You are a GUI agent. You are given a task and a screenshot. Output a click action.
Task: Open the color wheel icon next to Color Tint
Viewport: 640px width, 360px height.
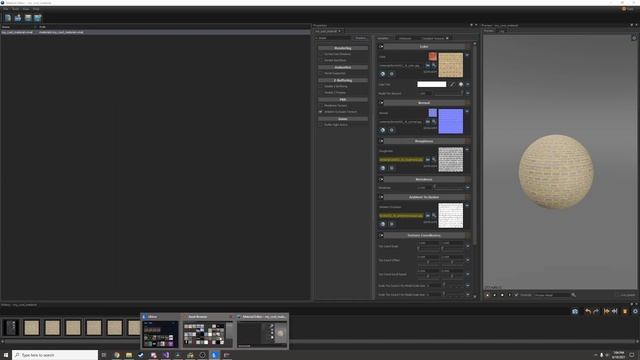click(x=461, y=84)
